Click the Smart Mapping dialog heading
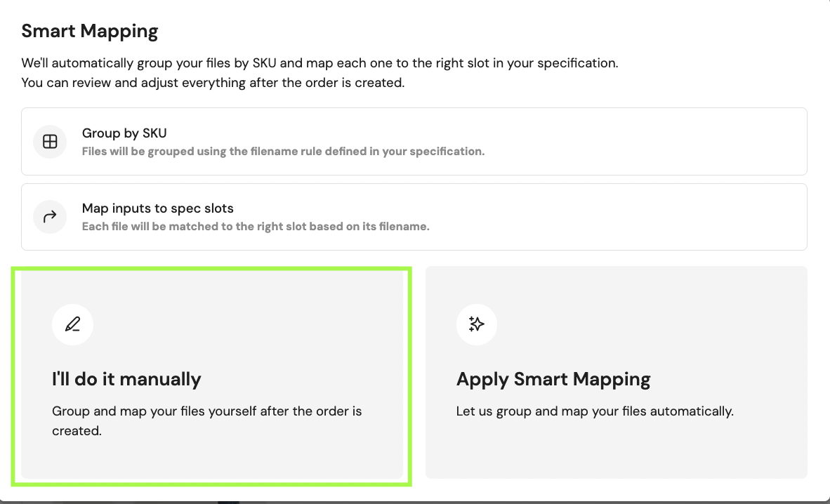The image size is (830, 504). 89,31
